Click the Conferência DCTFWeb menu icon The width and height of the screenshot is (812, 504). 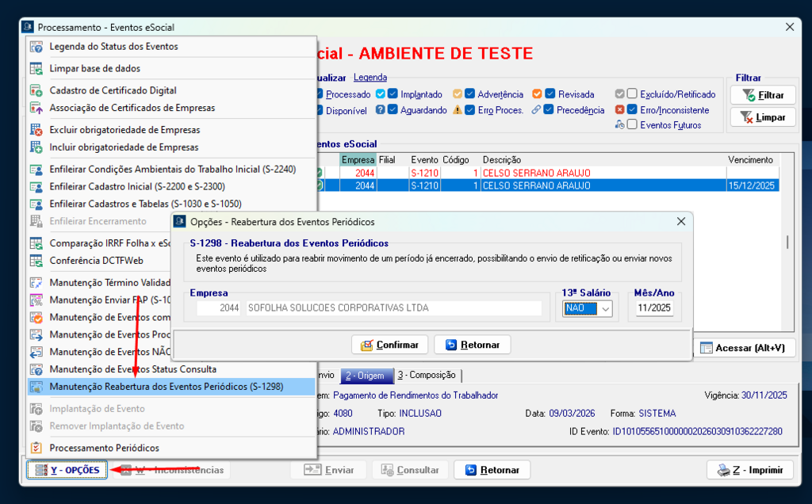[36, 261]
